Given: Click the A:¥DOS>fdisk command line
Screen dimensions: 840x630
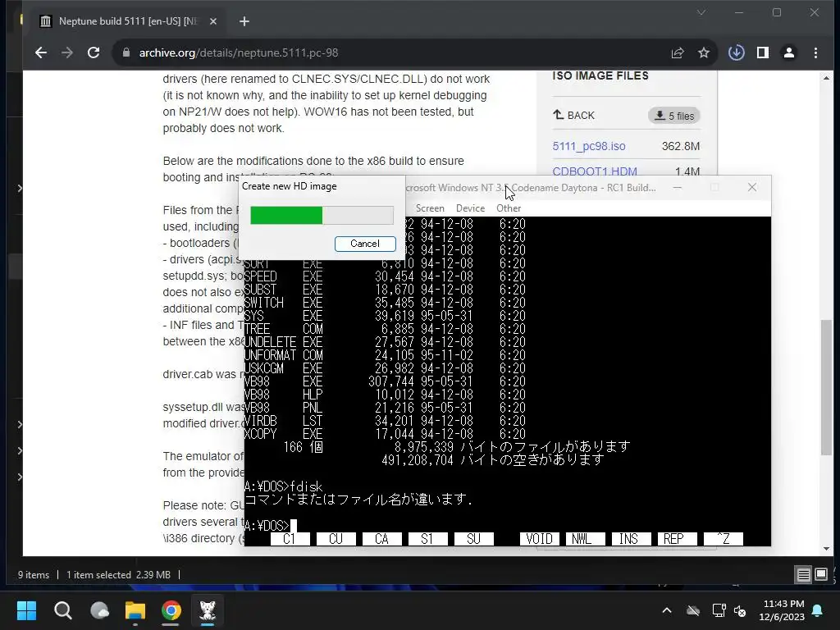Looking at the screenshot, I should pos(283,486).
